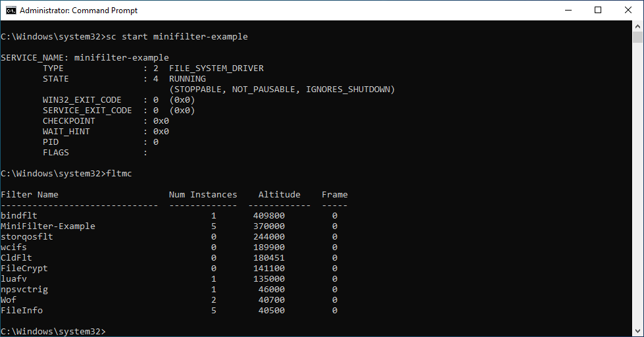Click the 'CHECKPOINT' label
This screenshot has width=644, height=337.
coord(69,121)
